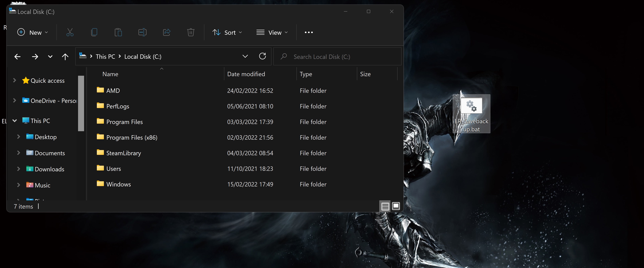Open the New item dropdown button
This screenshot has width=644, height=268.
[33, 33]
